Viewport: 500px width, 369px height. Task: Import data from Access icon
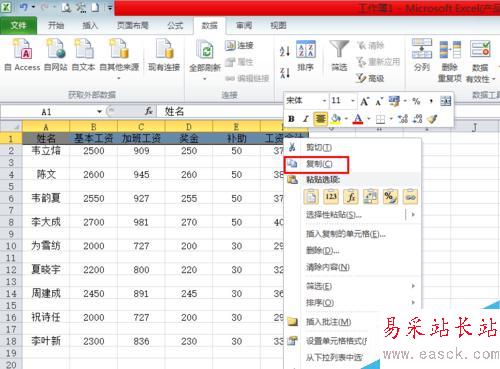click(x=22, y=49)
